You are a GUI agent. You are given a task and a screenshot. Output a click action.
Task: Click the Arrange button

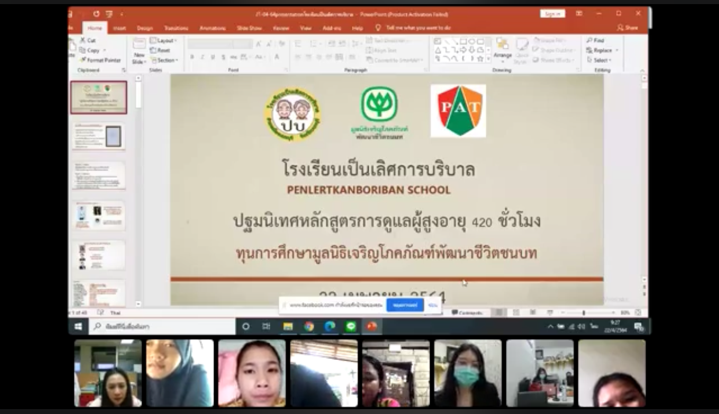click(503, 50)
